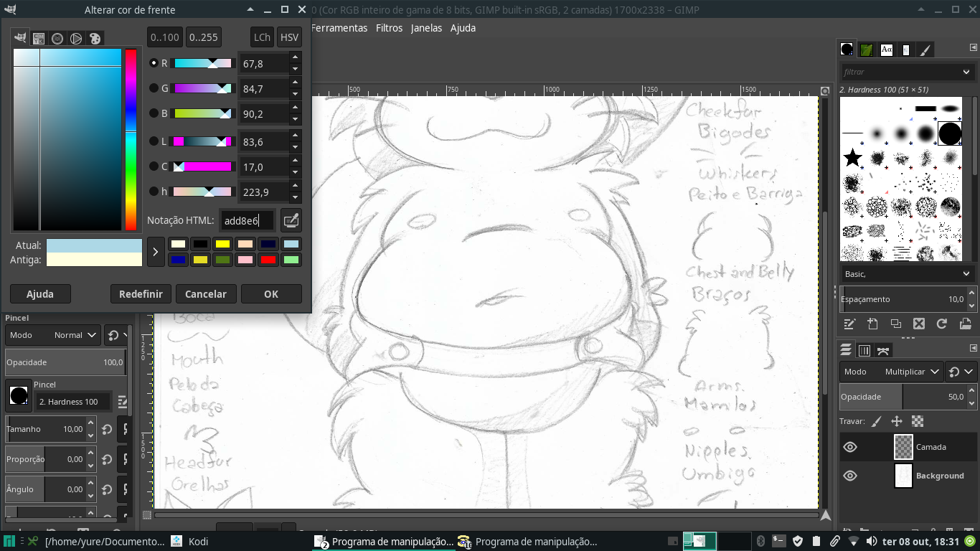Select the R channel radio button

[x=154, y=63]
